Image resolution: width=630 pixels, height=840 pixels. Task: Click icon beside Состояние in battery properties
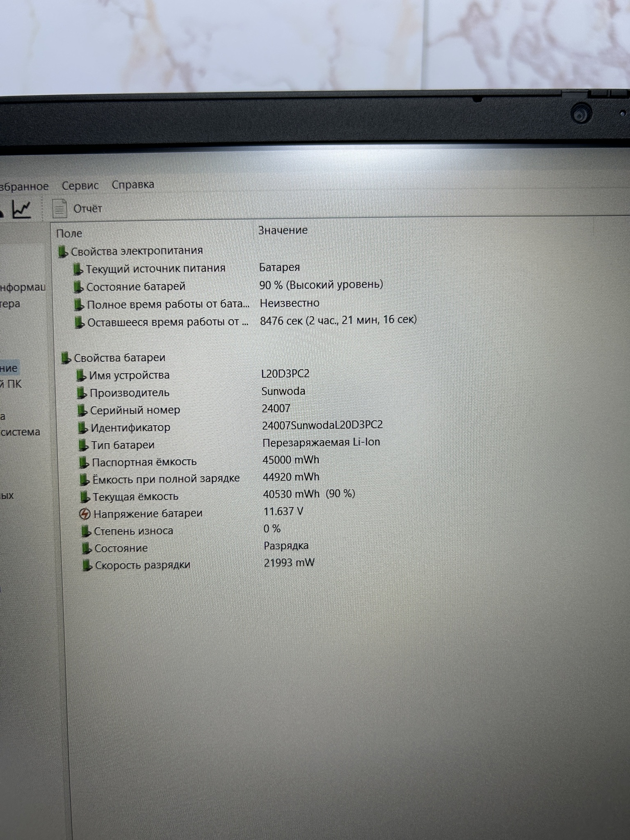(86, 548)
